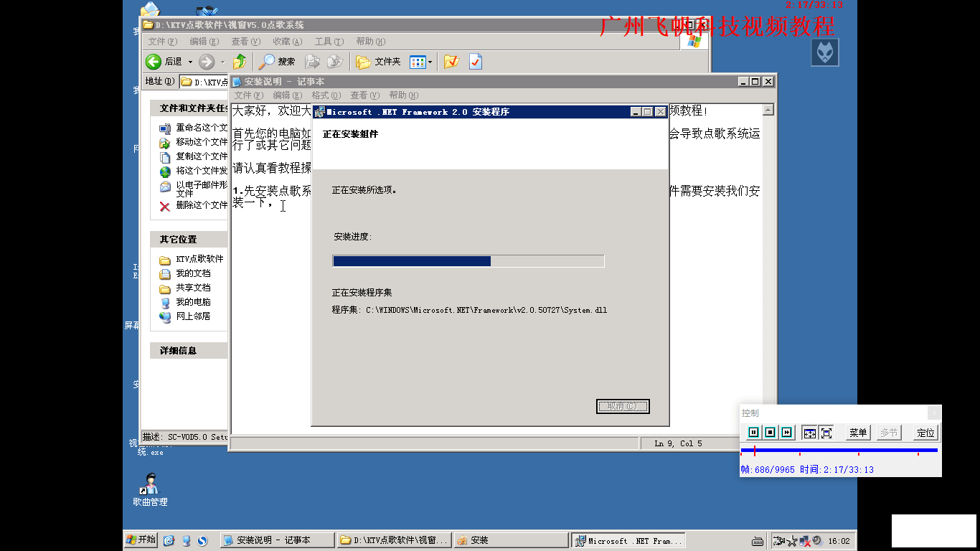This screenshot has height=551, width=980.
Task: Open the Explorer 编辑(E) menu
Action: pyautogui.click(x=204, y=42)
